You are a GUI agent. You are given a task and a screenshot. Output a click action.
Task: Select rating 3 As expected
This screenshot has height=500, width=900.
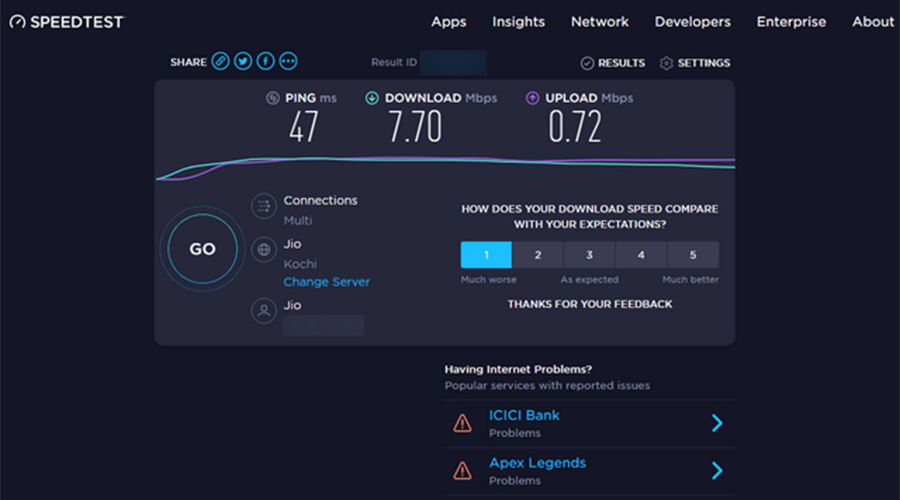pyautogui.click(x=589, y=255)
